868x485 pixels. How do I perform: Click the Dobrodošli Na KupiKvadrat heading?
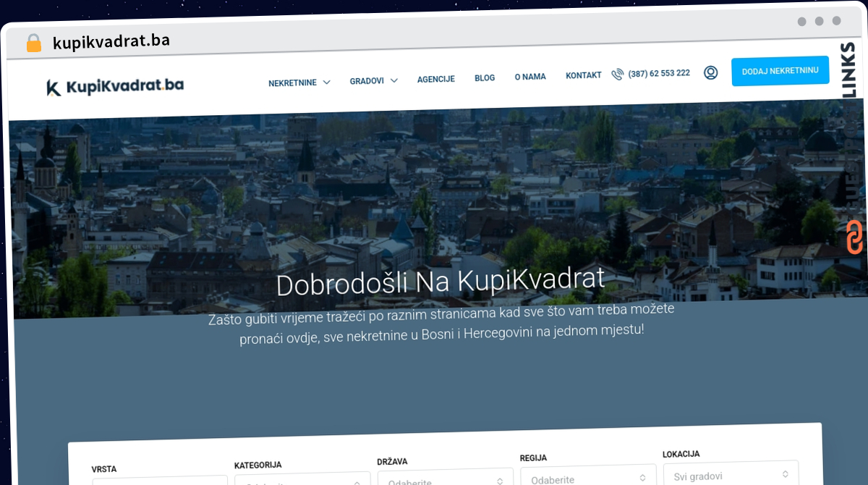[440, 282]
